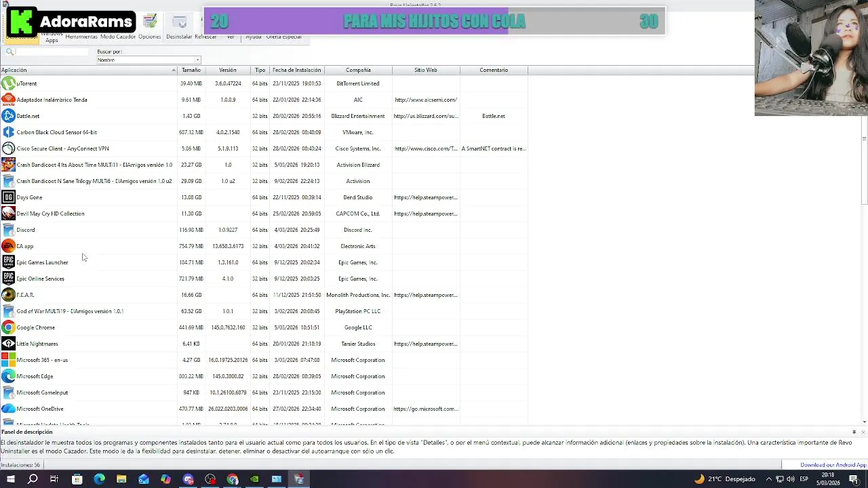Click the us.blizzard.com website cell

[x=426, y=116]
